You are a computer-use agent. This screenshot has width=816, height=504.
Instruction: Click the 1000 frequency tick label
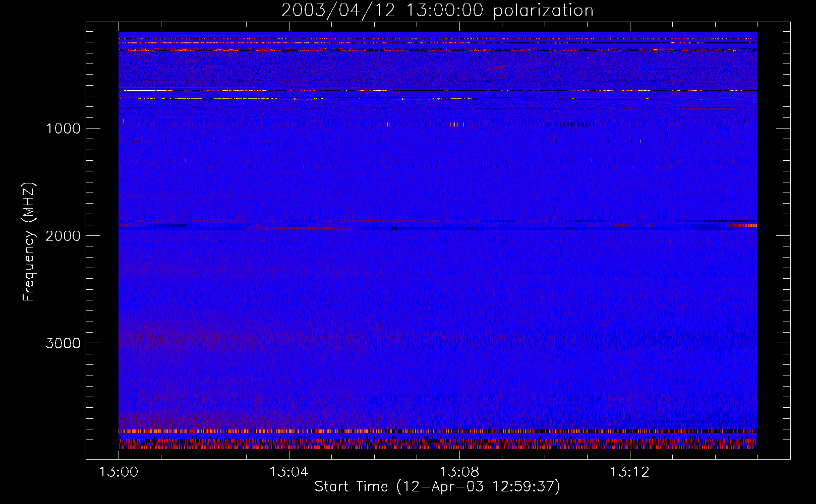pos(63,129)
